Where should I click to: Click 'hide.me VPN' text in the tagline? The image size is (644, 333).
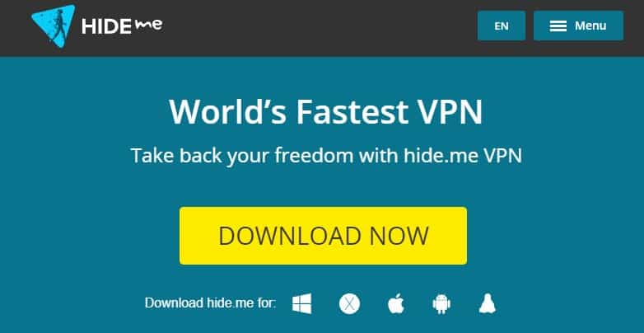[463, 156]
